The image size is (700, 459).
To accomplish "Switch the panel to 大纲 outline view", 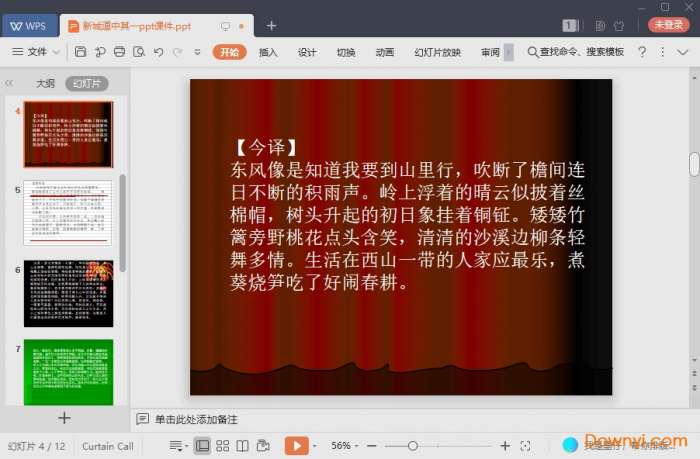I will 45,83.
